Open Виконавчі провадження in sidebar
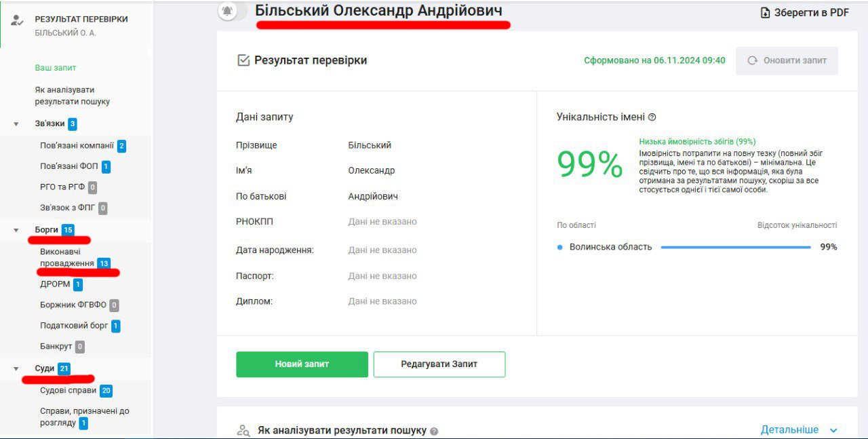 [x=66, y=257]
